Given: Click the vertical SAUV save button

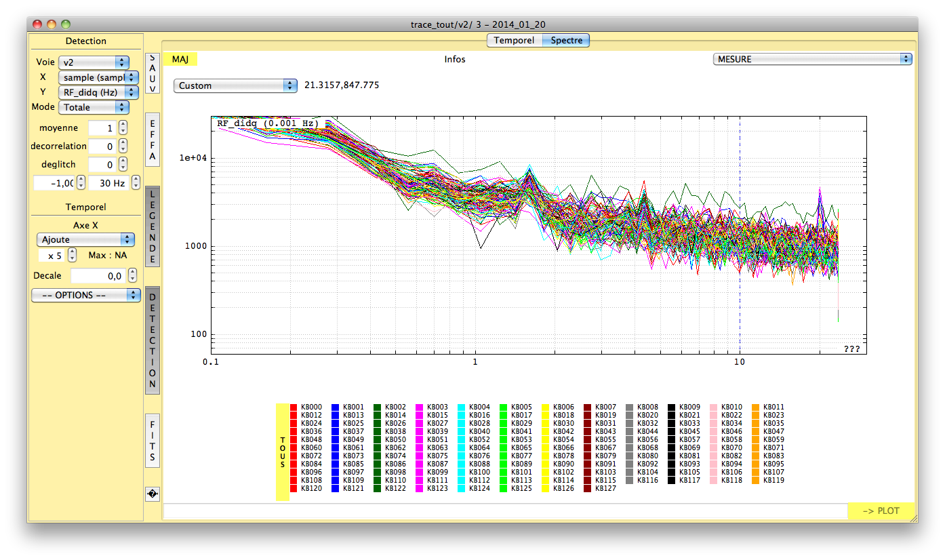Looking at the screenshot, I should (153, 73).
